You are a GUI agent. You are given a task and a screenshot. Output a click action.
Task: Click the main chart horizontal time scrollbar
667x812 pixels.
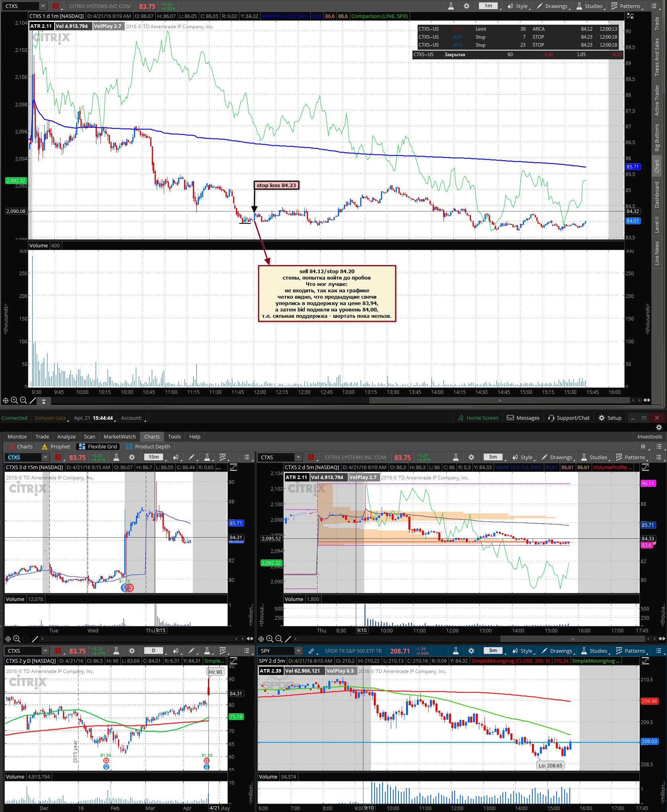(x=499, y=400)
